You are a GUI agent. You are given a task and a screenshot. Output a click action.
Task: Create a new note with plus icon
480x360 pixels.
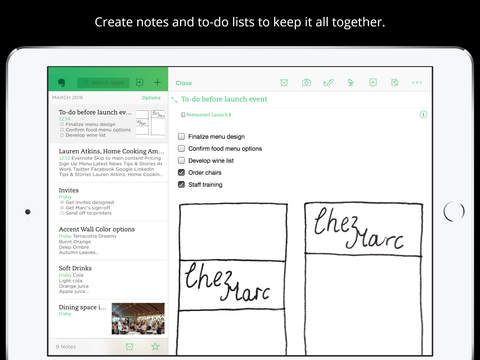(x=157, y=83)
